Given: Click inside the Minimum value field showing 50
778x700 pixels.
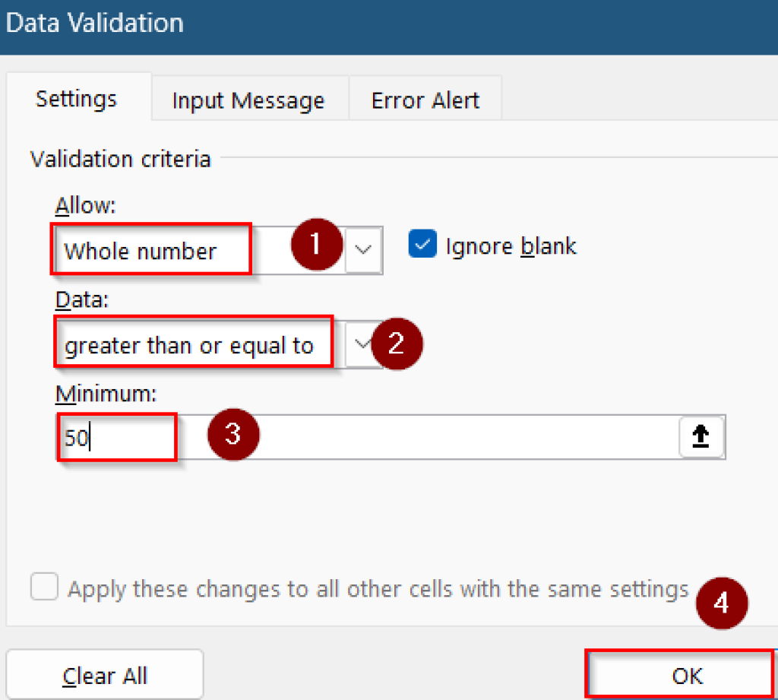Looking at the screenshot, I should click(x=114, y=437).
